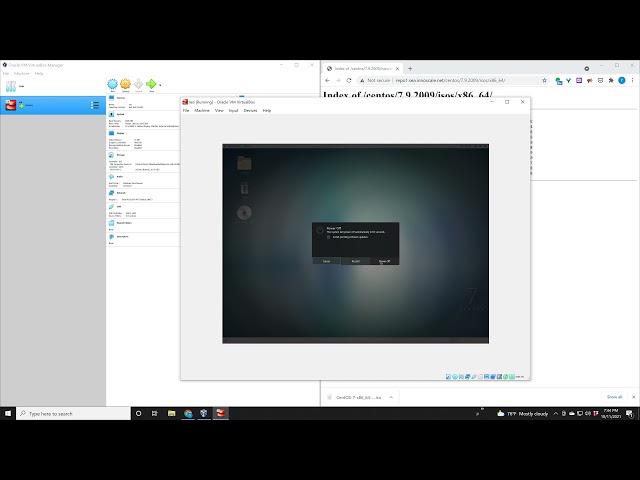This screenshot has height=480, width=640.
Task: Click the Audio section header icon
Action: (111, 176)
